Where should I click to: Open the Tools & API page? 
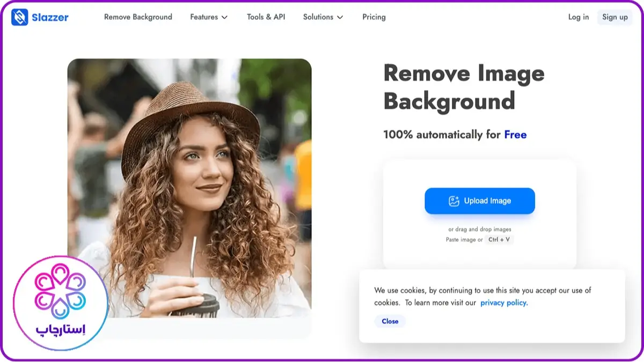point(266,17)
